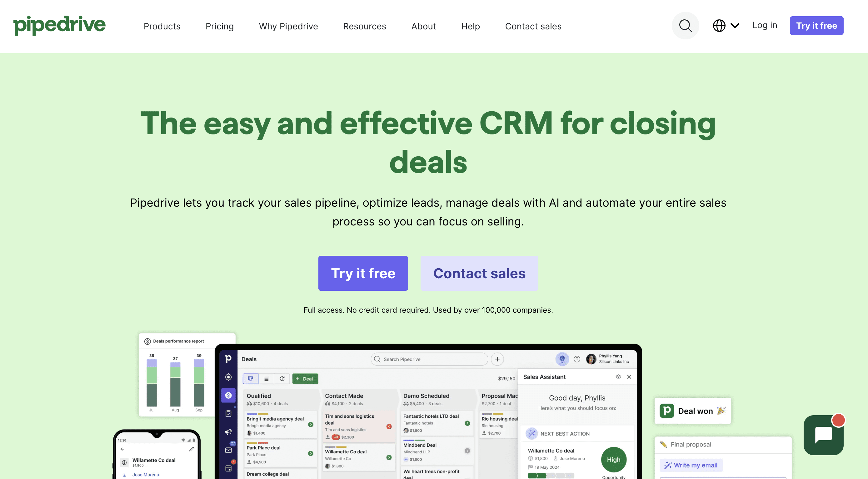Expand the About navigation dropdown
The width and height of the screenshot is (868, 479).
click(x=424, y=26)
